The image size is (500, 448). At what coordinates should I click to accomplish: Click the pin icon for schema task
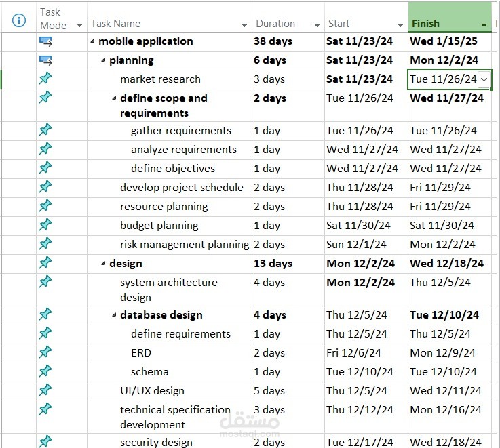coord(45,371)
